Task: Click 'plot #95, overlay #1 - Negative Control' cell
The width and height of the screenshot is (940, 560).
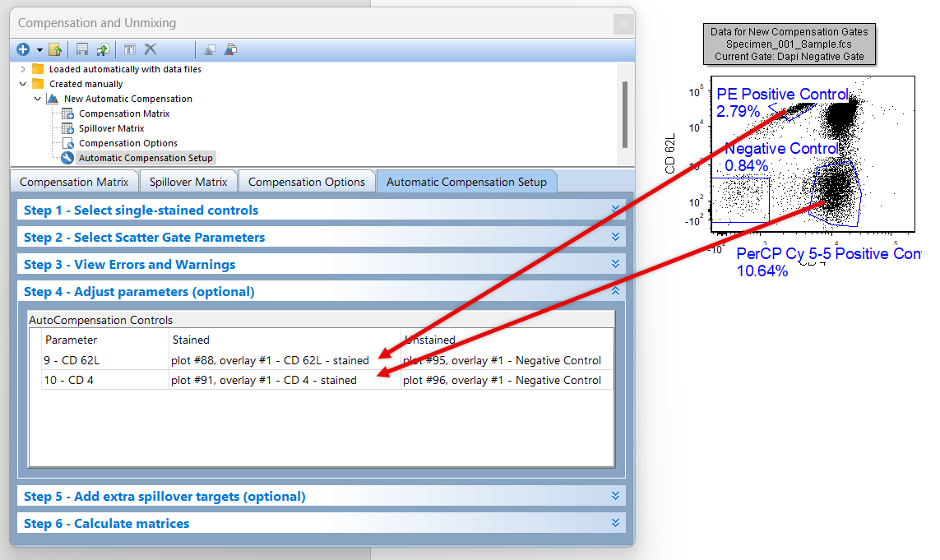Action: [x=507, y=360]
